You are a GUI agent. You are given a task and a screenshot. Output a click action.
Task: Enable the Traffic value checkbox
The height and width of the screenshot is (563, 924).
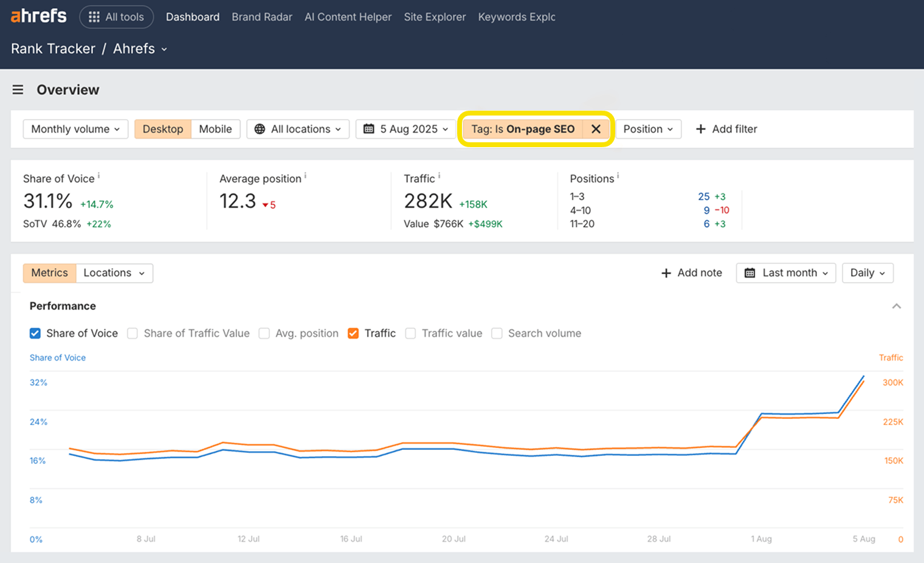[411, 333]
